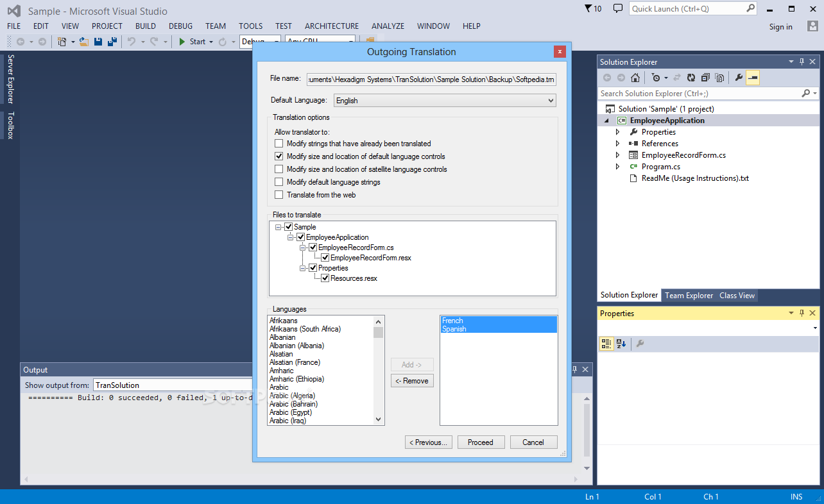Click the File name input field
824x504 pixels.
pyautogui.click(x=431, y=80)
